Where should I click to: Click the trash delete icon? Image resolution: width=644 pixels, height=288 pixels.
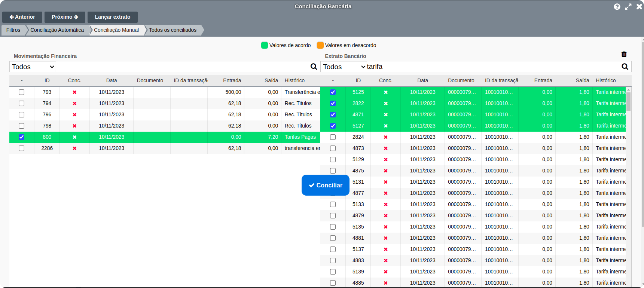coord(624,54)
